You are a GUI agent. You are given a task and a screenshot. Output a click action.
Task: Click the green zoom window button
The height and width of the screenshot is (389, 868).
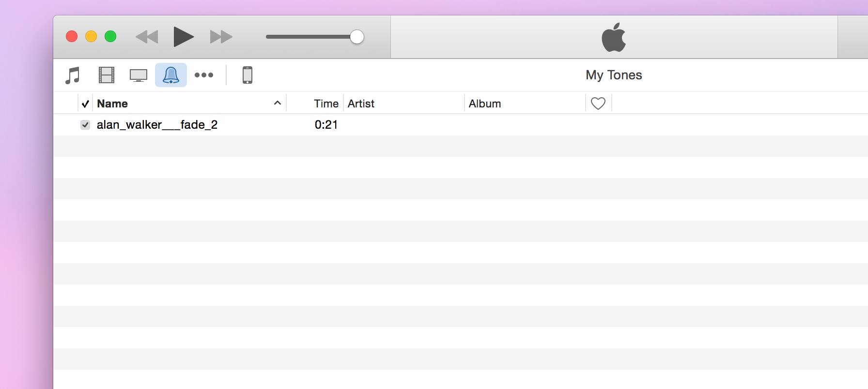pyautogui.click(x=110, y=37)
